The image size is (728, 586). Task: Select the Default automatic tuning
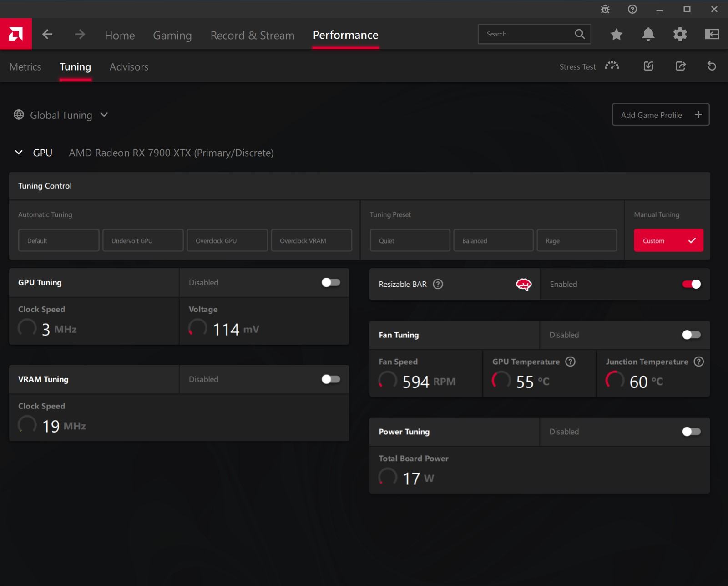tap(59, 240)
